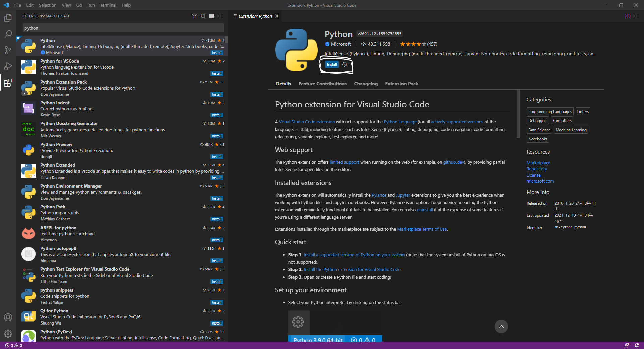Open notifications bell in status bar
Screen dimensions: 644x349
[637, 345]
